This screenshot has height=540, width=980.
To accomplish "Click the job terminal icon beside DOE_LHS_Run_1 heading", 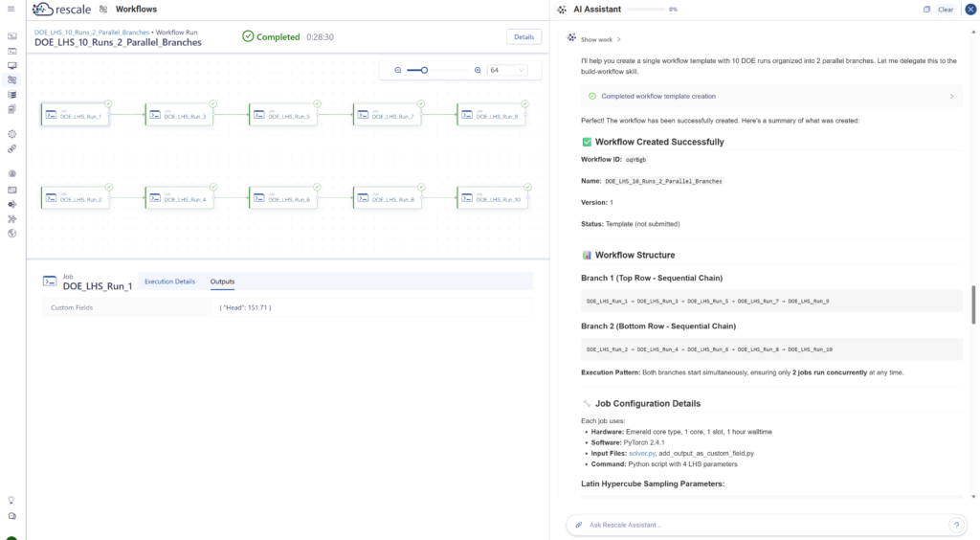I will (50, 281).
